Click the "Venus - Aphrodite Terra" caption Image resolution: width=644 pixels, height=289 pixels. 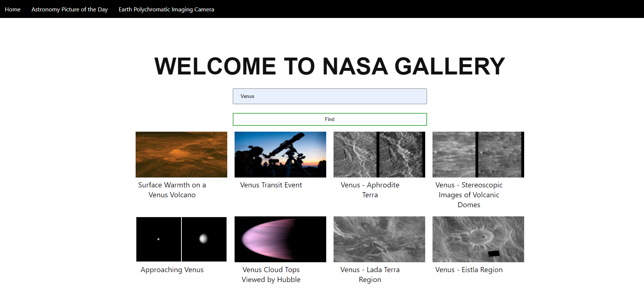point(370,190)
